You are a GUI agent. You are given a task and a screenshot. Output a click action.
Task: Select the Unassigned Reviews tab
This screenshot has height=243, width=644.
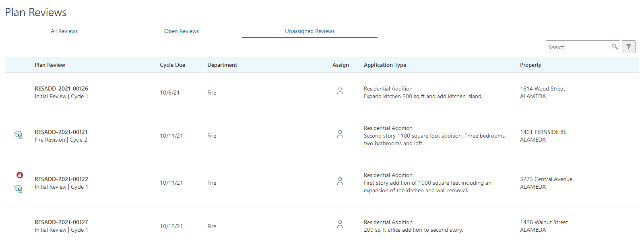click(x=310, y=31)
